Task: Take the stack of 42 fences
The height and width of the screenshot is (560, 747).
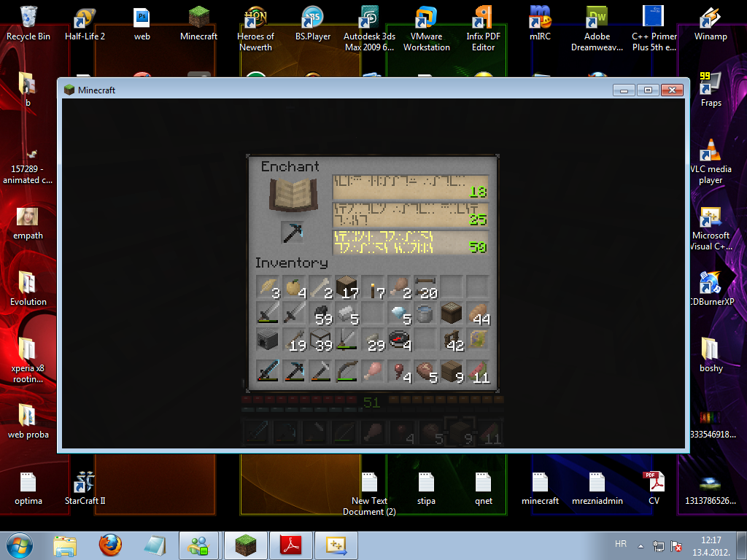Action: [452, 341]
